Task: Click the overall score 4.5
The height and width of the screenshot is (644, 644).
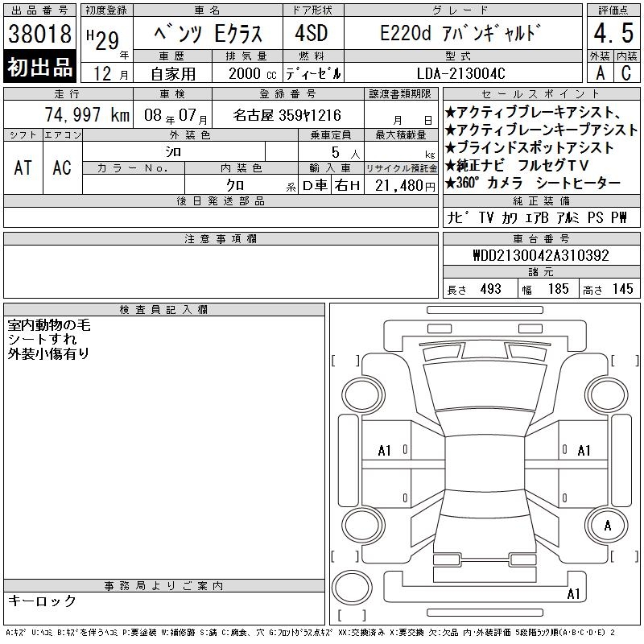Action: pyautogui.click(x=613, y=33)
